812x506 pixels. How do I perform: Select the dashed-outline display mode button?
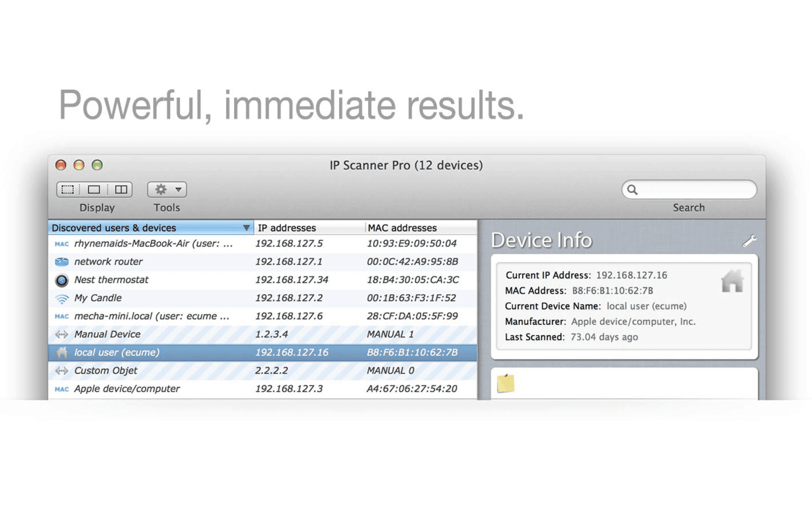68,190
